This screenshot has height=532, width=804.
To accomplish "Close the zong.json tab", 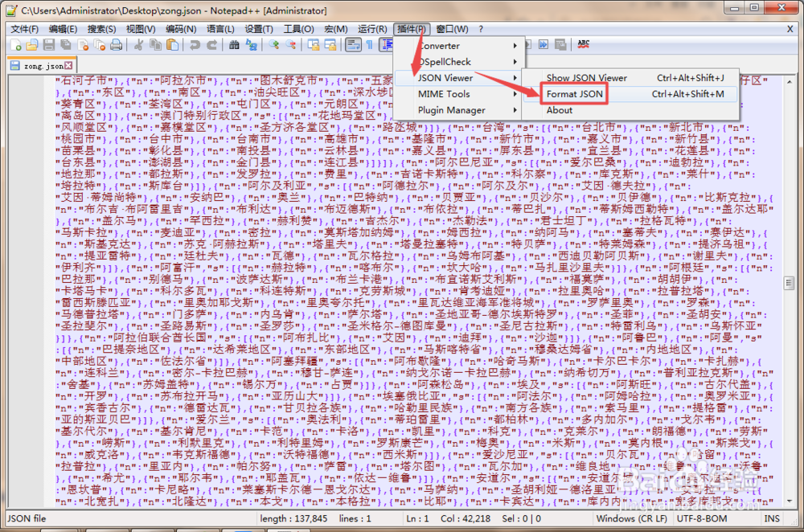I will 69,65.
